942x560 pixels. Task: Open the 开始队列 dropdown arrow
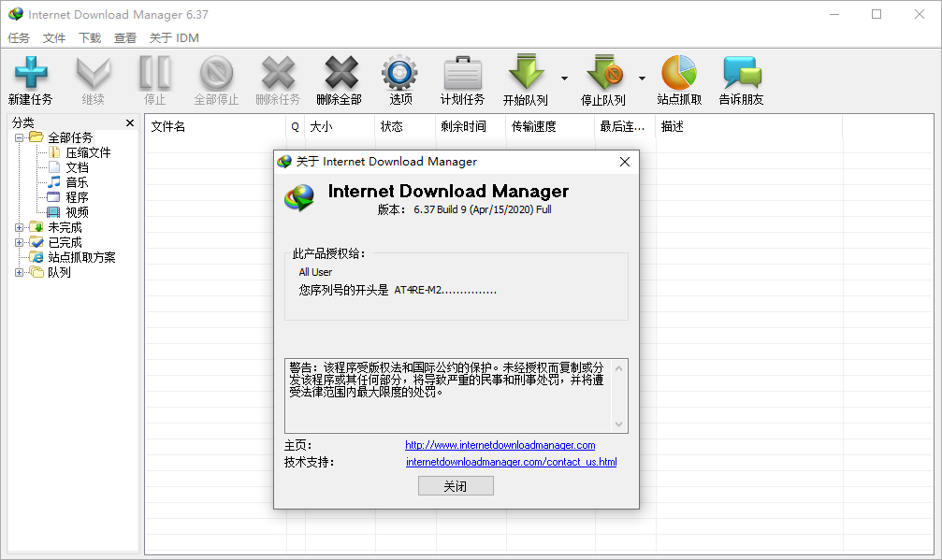pyautogui.click(x=563, y=79)
